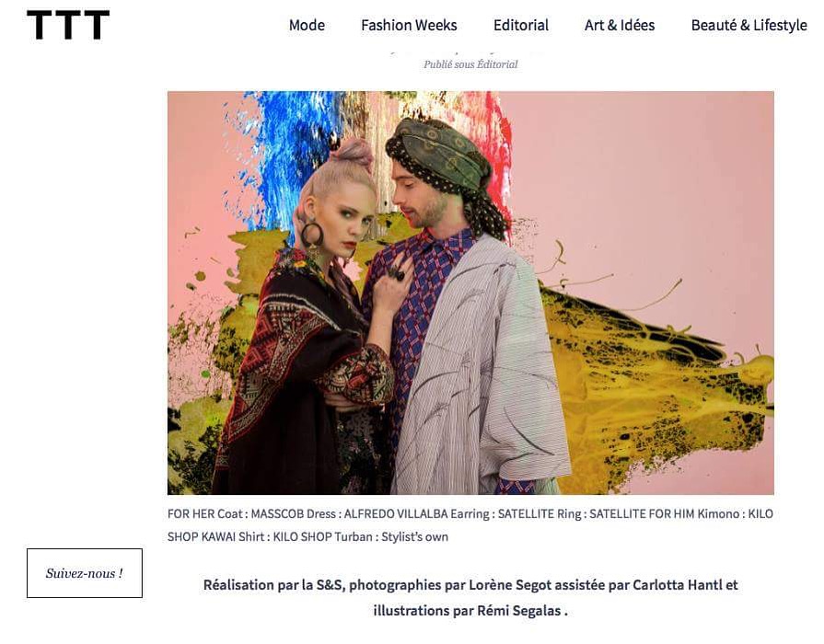Follow the Éditorial link after Publié sous
This screenshot has height=644, width=824.
click(496, 64)
